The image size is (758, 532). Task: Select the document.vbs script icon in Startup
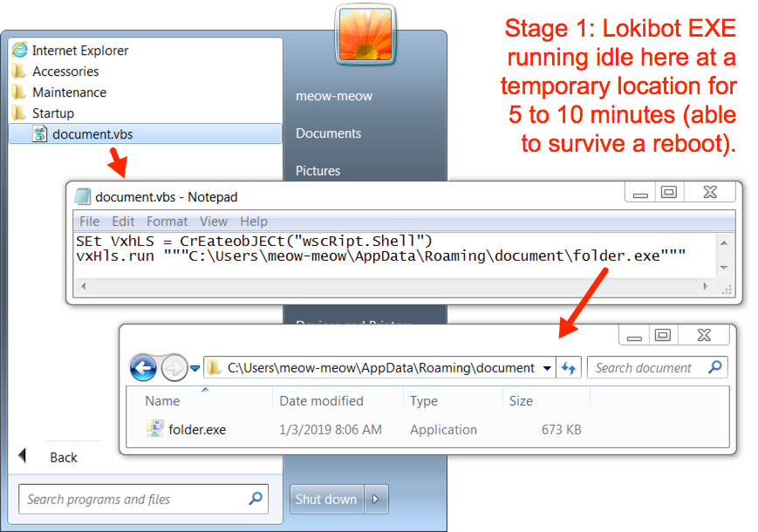pyautogui.click(x=39, y=133)
